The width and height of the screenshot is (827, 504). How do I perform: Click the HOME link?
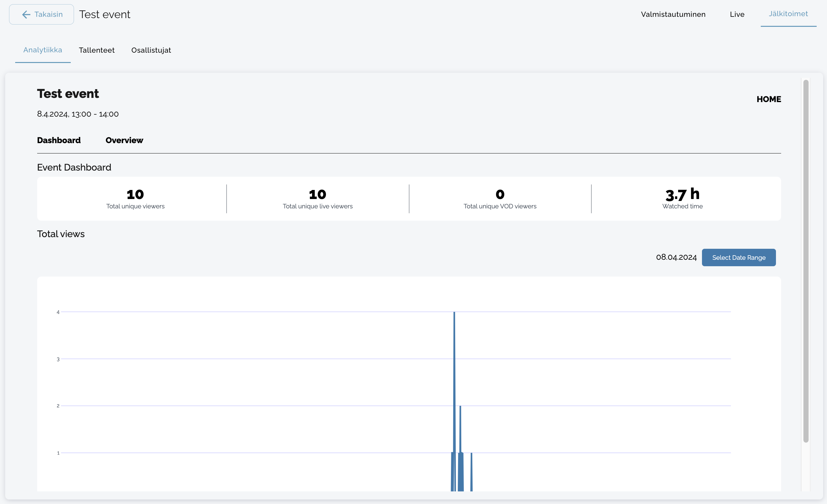coord(769,99)
